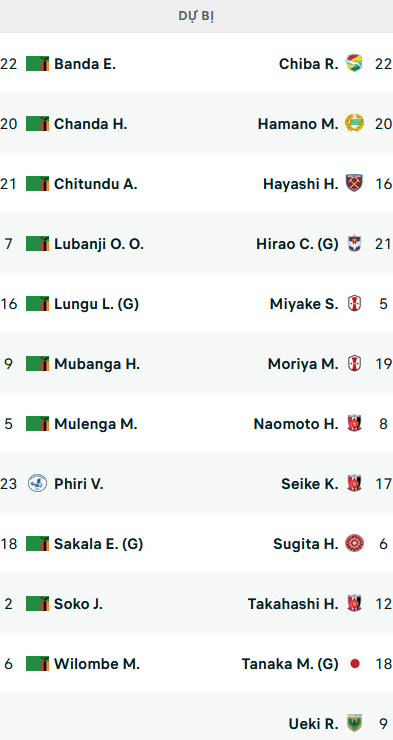Select player Wilombe M.
Screen dimensions: 393x740
[x=97, y=664]
